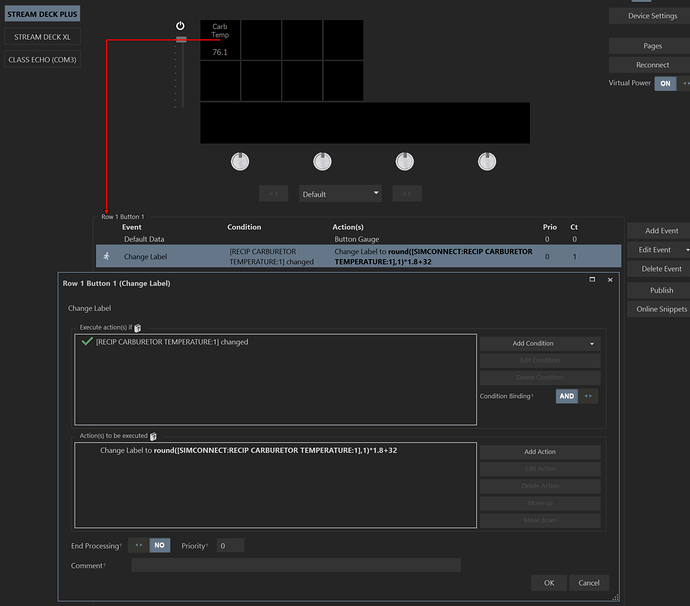Screen dimensions: 690x606
Task: Click the Delete Action button
Action: pyautogui.click(x=540, y=486)
